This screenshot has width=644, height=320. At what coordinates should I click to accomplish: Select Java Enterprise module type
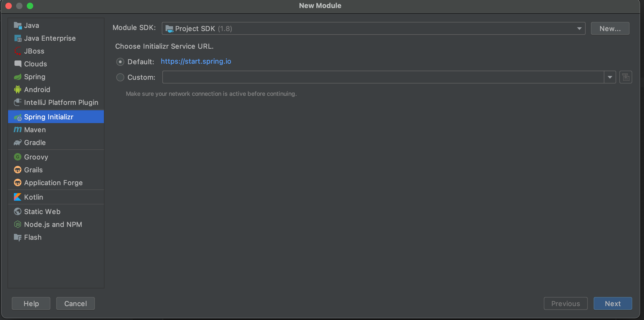tap(56, 38)
